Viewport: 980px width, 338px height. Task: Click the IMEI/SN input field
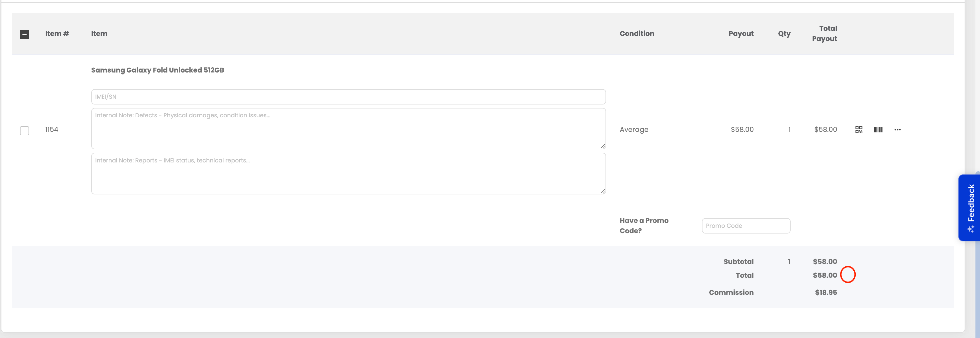[348, 97]
